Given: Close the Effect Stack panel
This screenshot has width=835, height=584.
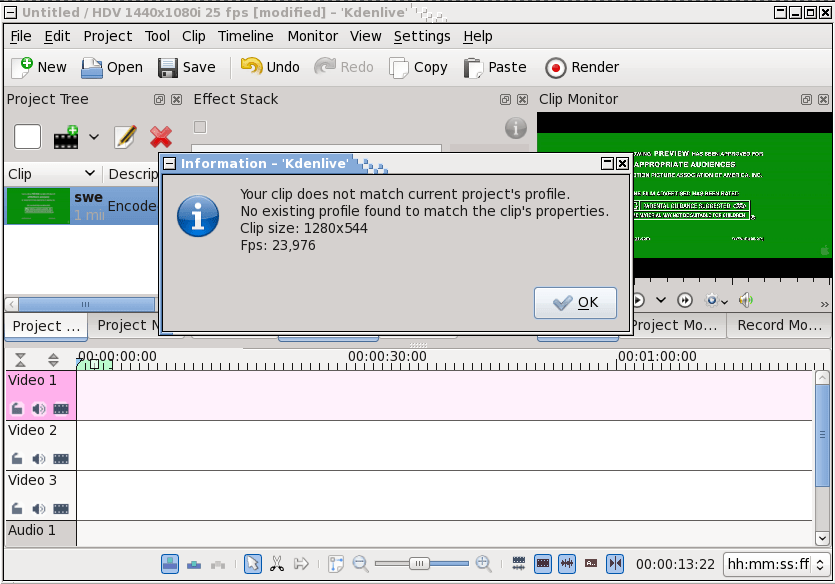Looking at the screenshot, I should pos(522,100).
